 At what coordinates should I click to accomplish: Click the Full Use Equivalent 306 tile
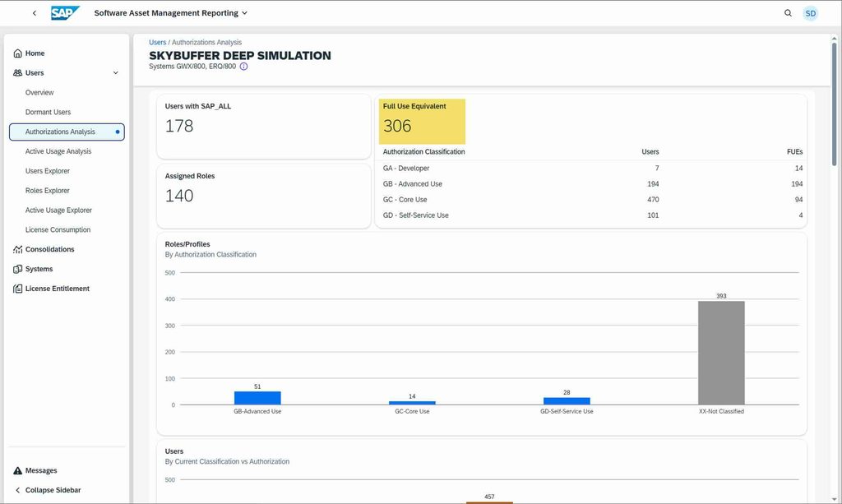[x=422, y=122]
